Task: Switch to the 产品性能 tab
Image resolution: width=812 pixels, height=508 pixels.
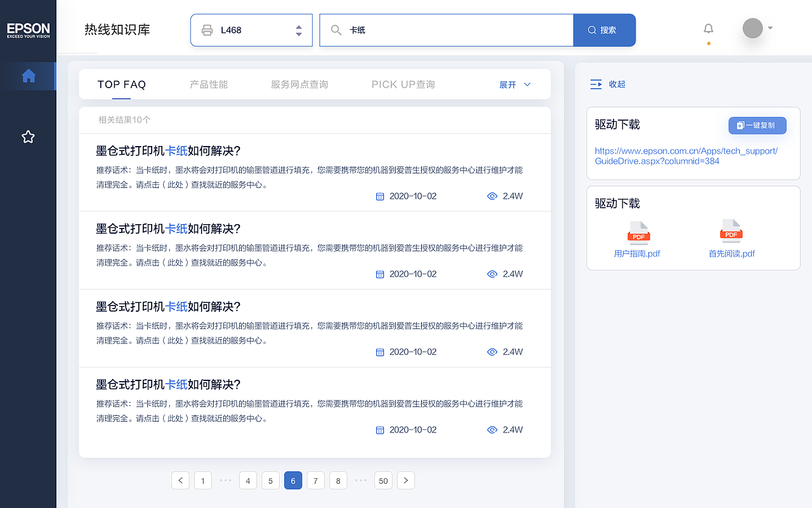Action: pyautogui.click(x=209, y=84)
